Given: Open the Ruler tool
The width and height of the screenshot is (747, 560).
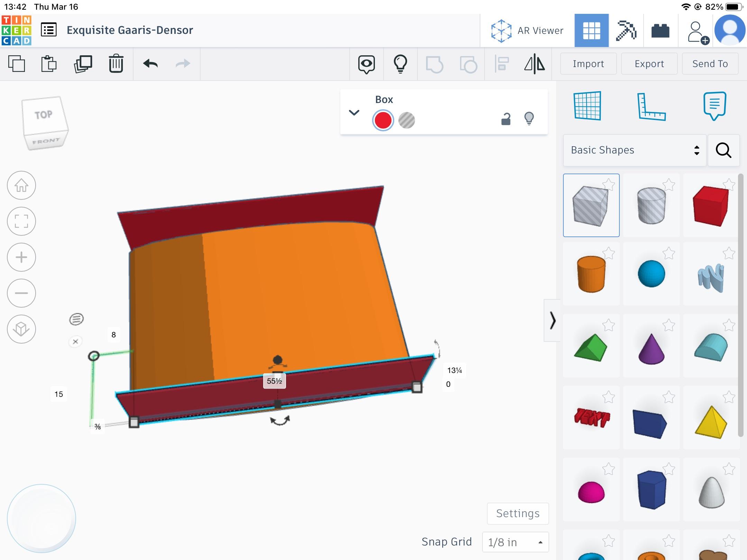Looking at the screenshot, I should 651,106.
